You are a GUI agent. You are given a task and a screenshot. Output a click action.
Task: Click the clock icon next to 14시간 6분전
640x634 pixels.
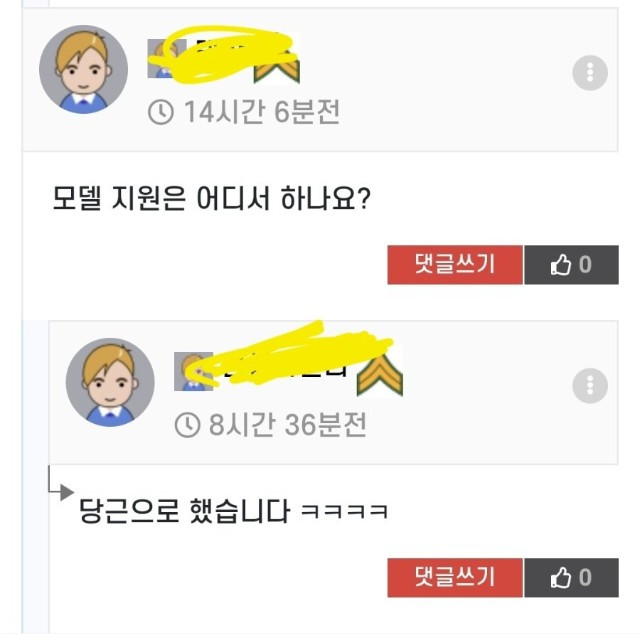click(161, 112)
